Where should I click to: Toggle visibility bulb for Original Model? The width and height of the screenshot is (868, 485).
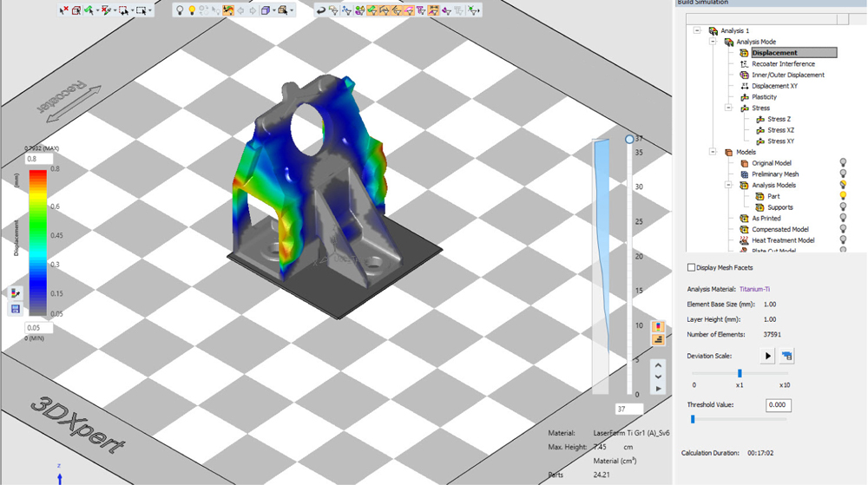(843, 162)
